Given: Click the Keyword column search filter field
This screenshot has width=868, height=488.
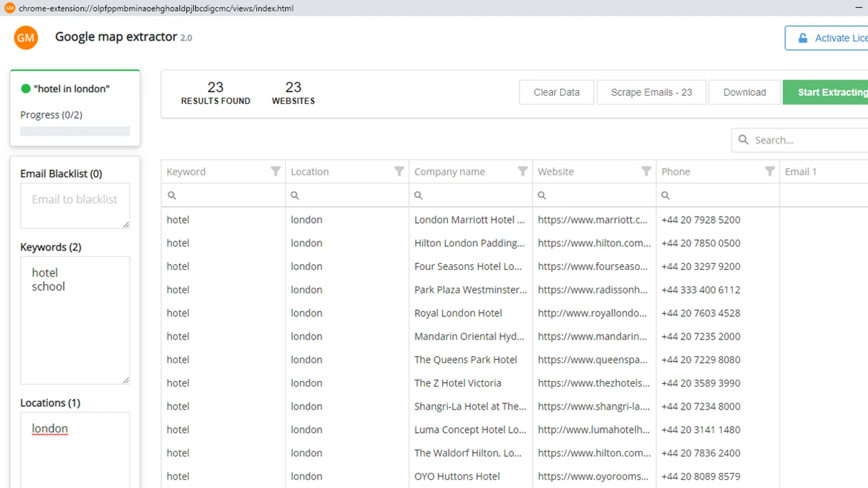Looking at the screenshot, I should [224, 195].
